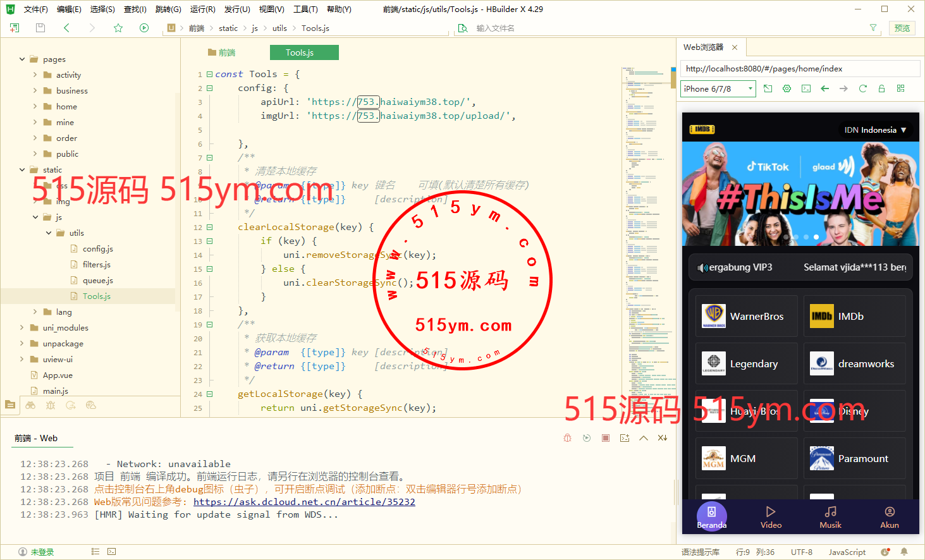Select the dreamworks card
925x560 pixels.
[x=855, y=363]
